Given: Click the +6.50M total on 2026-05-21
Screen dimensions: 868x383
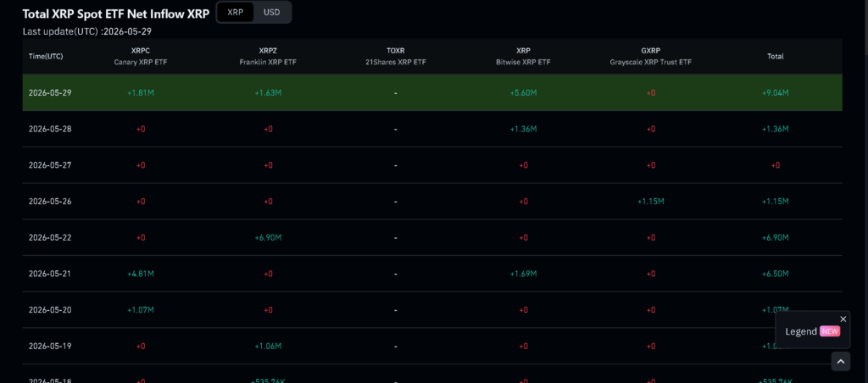Looking at the screenshot, I should tap(776, 274).
